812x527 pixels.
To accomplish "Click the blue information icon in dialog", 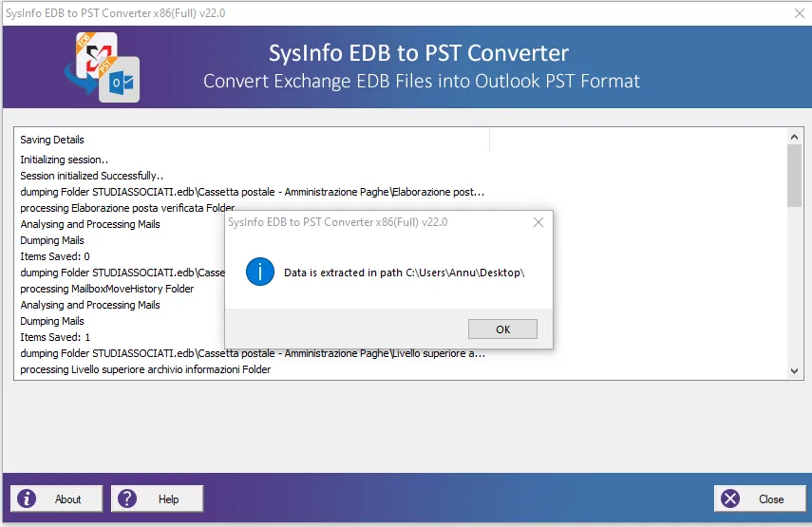I will coord(259,273).
